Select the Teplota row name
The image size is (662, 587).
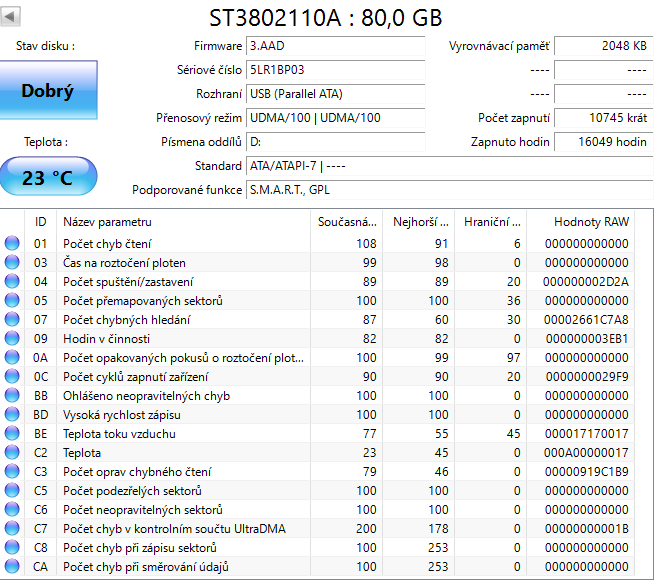click(x=82, y=453)
